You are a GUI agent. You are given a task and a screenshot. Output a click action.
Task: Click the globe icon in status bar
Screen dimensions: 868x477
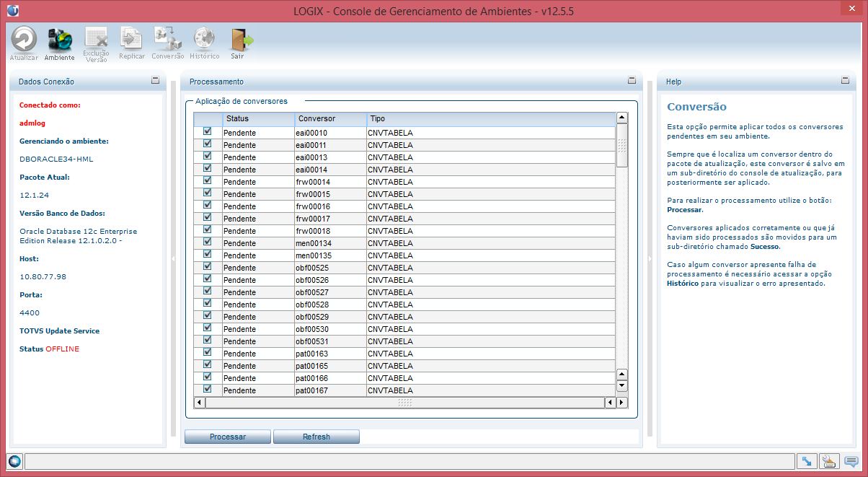click(14, 461)
